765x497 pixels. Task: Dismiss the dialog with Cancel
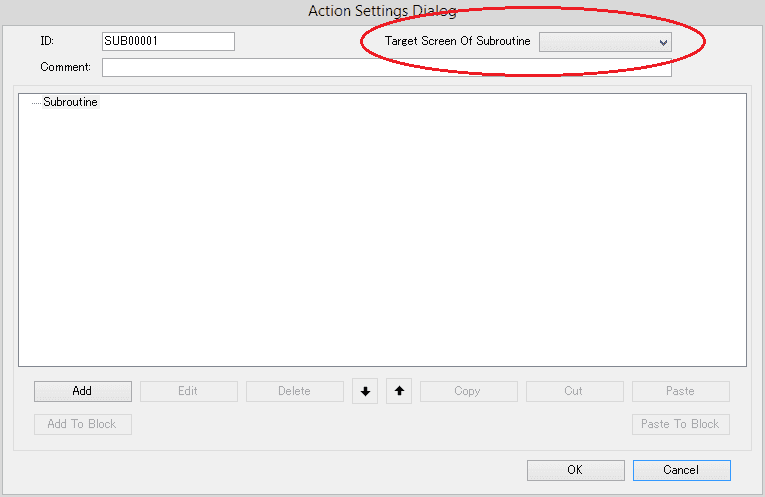tap(681, 470)
